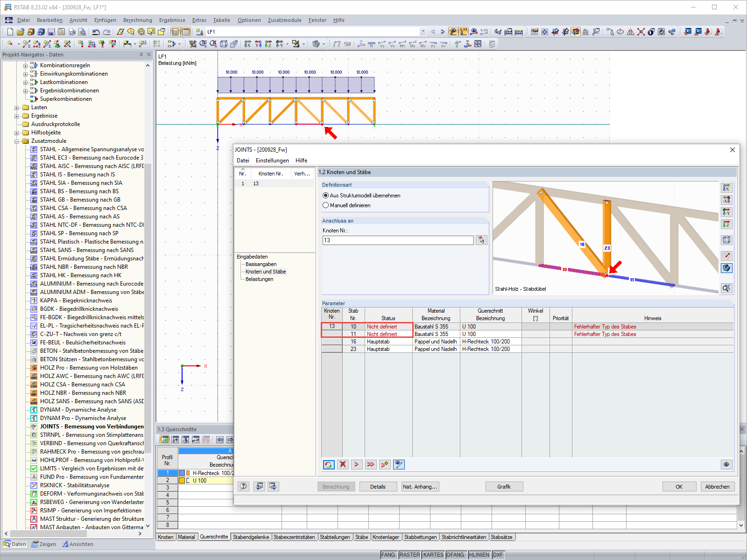Open the Zusatzmodule menu
The width and height of the screenshot is (747, 560).
point(284,20)
